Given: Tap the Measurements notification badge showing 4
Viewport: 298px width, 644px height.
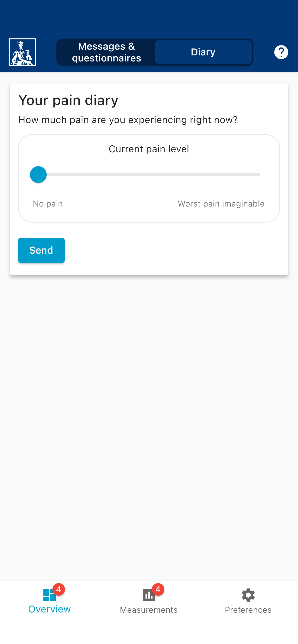Looking at the screenshot, I should tap(158, 590).
